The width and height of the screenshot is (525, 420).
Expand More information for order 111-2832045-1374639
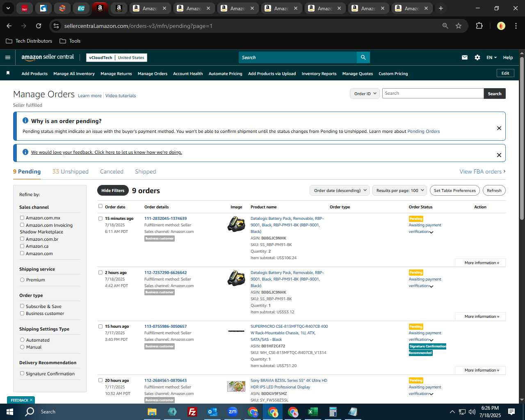[480, 262]
